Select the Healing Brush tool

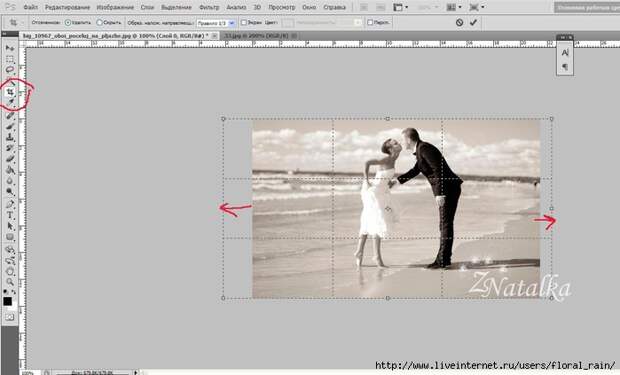click(x=10, y=116)
